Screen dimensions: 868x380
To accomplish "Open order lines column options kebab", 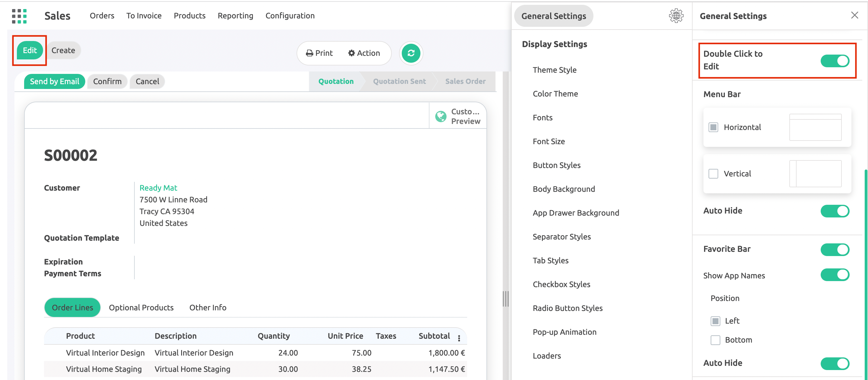I will coord(459,337).
